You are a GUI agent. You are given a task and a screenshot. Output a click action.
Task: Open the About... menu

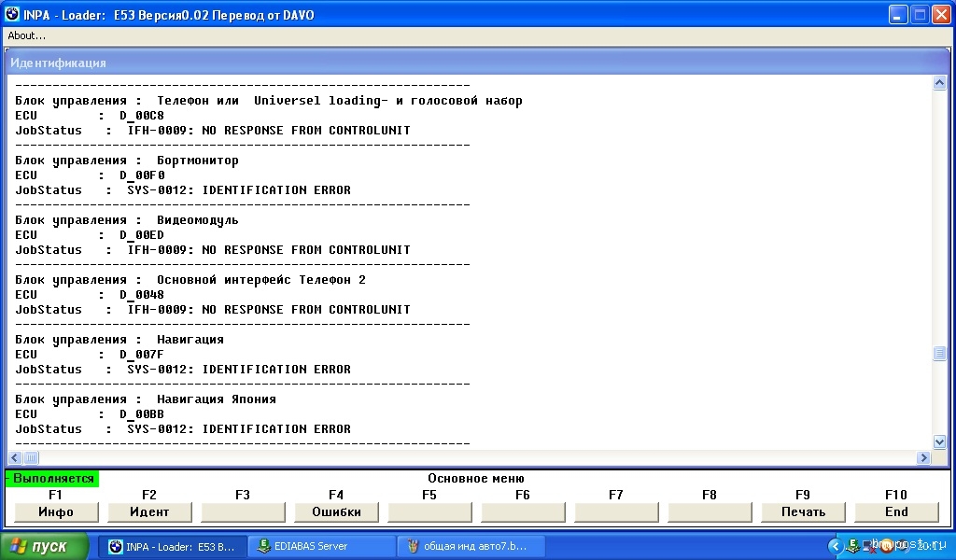(x=27, y=35)
